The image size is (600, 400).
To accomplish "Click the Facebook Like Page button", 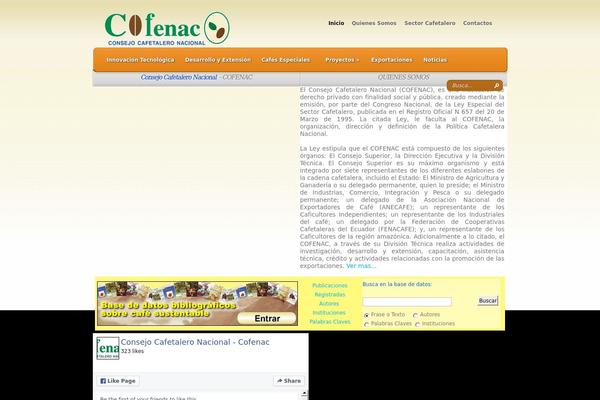I will pyautogui.click(x=118, y=381).
